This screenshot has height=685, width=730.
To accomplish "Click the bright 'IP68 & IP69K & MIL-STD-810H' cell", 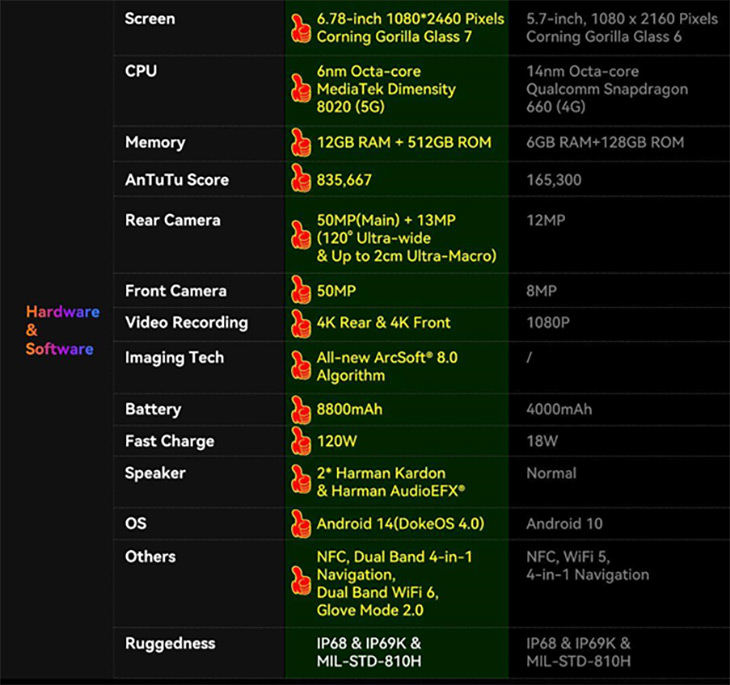I will click(369, 652).
